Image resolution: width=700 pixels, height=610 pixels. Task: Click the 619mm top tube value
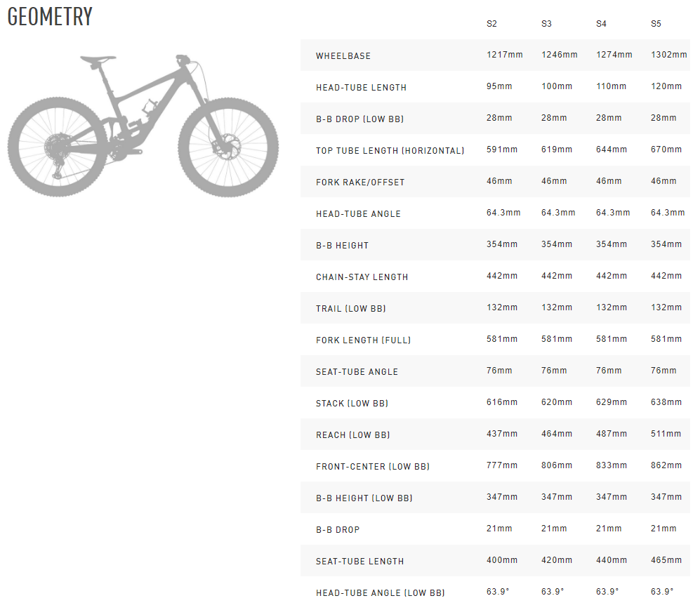(x=557, y=150)
